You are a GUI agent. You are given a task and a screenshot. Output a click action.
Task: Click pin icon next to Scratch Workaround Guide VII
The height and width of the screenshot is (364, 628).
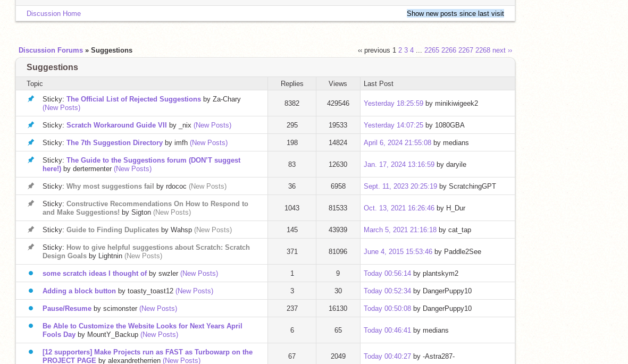[31, 125]
